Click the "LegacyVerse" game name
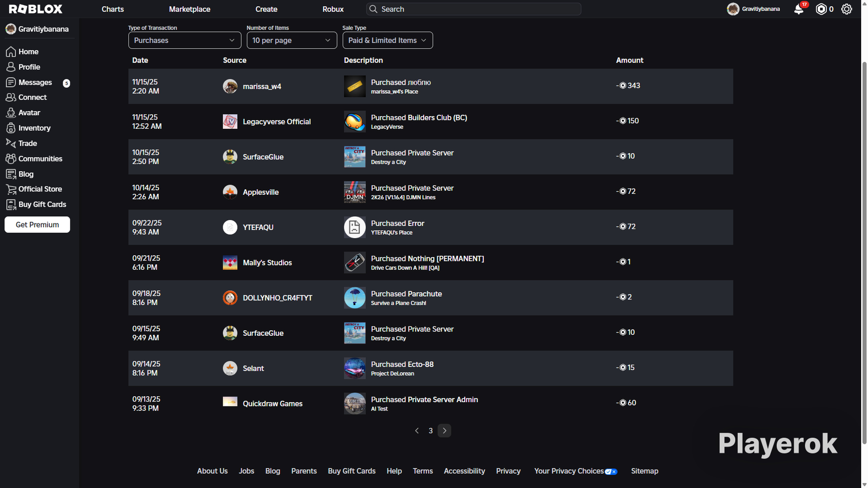This screenshot has height=488, width=868. [387, 127]
